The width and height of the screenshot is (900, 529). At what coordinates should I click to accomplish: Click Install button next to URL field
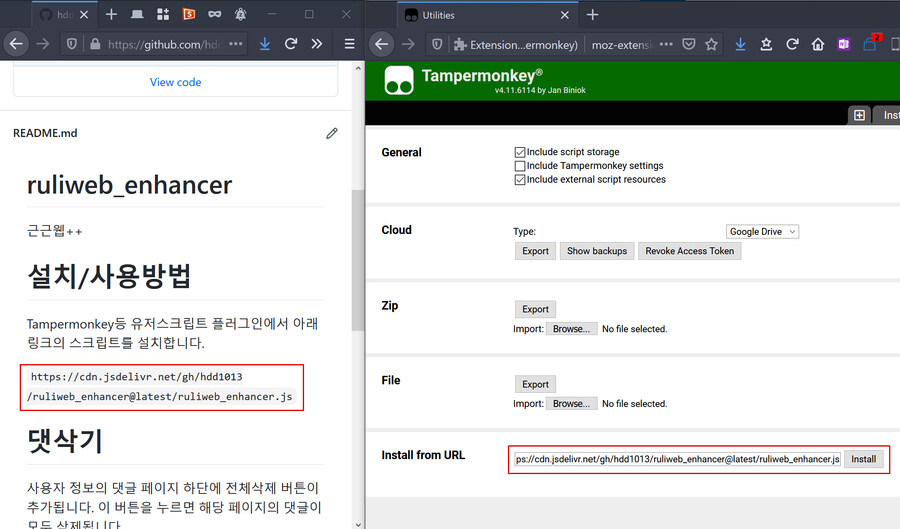pos(863,459)
